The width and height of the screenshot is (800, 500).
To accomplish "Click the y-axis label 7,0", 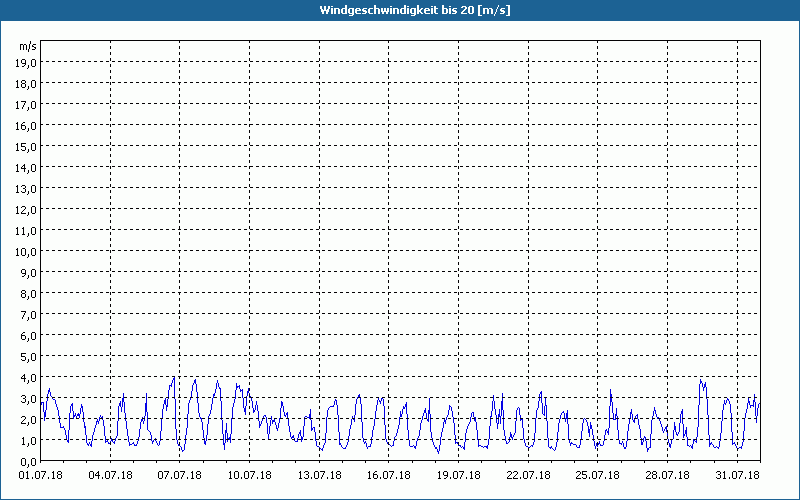I will (29, 315).
